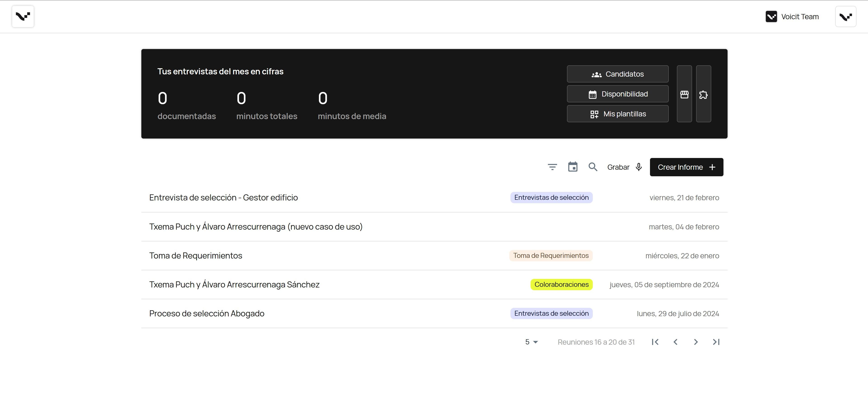Go to the next page of meetings
The width and height of the screenshot is (868, 419).
click(x=696, y=342)
